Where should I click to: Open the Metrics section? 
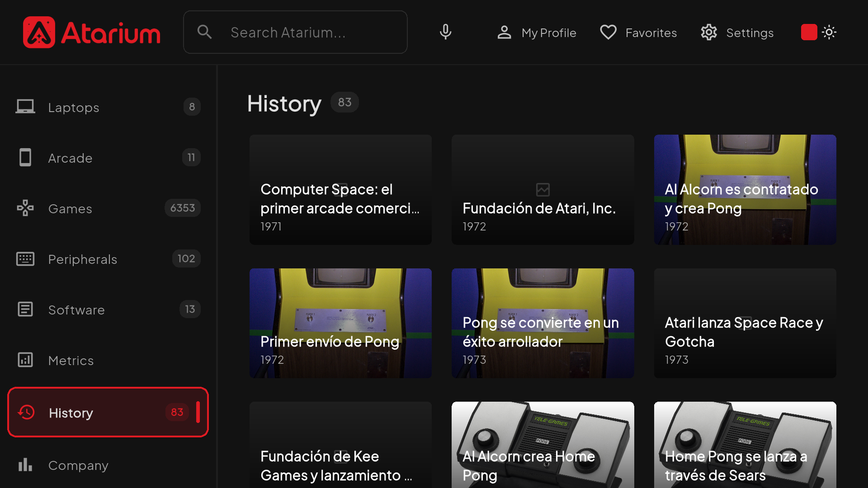pos(108,360)
